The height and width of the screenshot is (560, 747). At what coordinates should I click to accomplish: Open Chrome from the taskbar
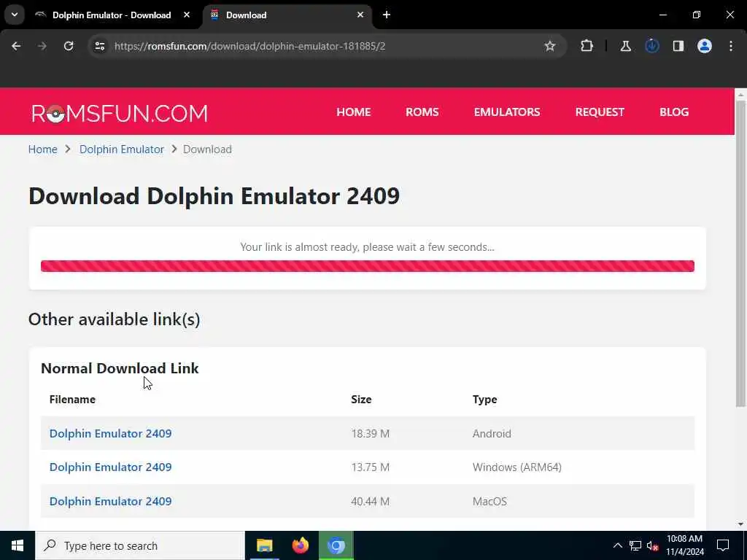pyautogui.click(x=336, y=545)
